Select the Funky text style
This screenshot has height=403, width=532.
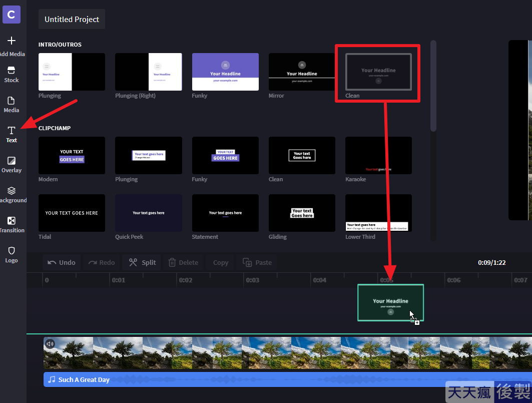coord(225,156)
